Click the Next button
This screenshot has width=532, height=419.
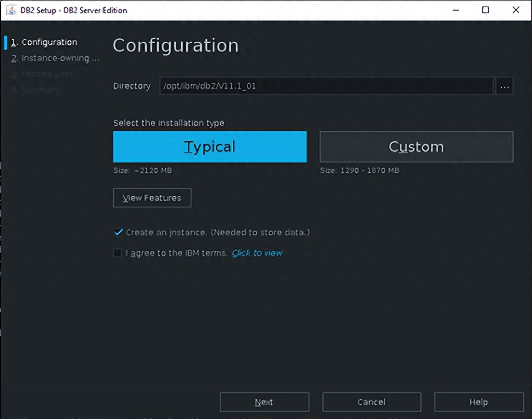click(264, 402)
